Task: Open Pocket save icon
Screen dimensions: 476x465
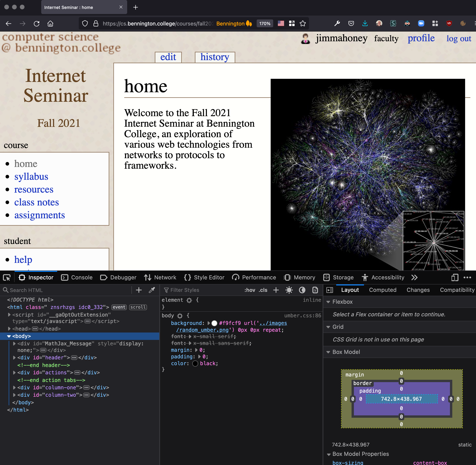Action: pos(351,24)
